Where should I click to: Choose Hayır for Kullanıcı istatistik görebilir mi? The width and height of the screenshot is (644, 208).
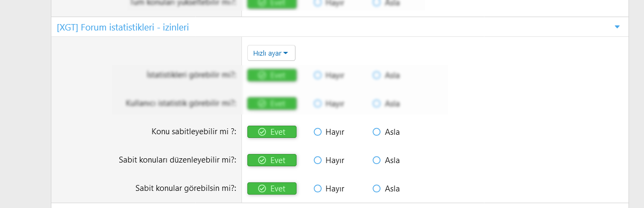tap(329, 103)
